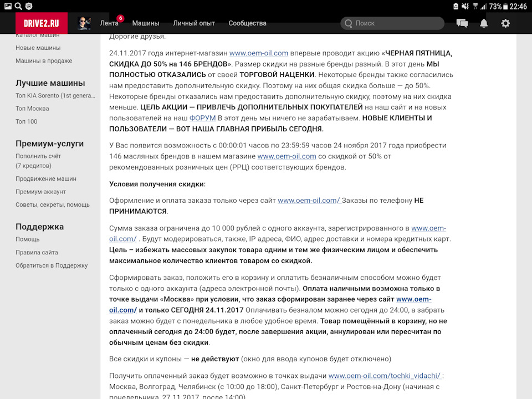Open the messages chat icon

pyautogui.click(x=462, y=23)
